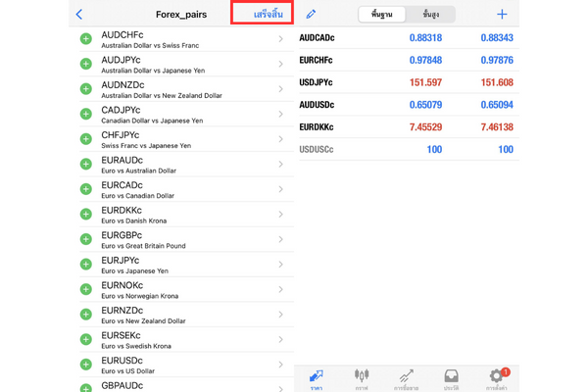
Task: Open the History inbox tab icon
Action: pos(451,378)
